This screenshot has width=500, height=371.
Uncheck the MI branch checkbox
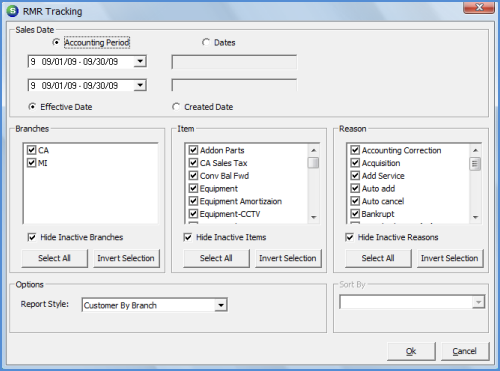point(31,163)
